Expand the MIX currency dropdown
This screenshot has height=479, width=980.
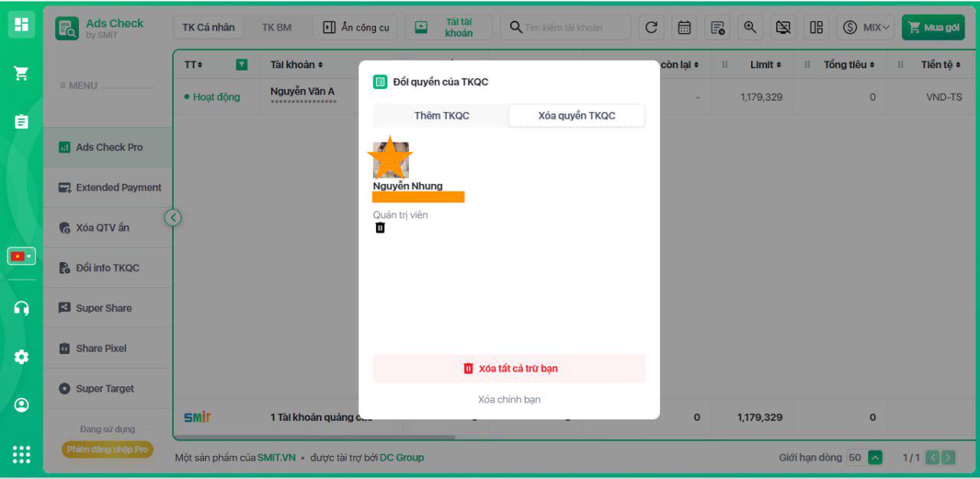click(867, 28)
